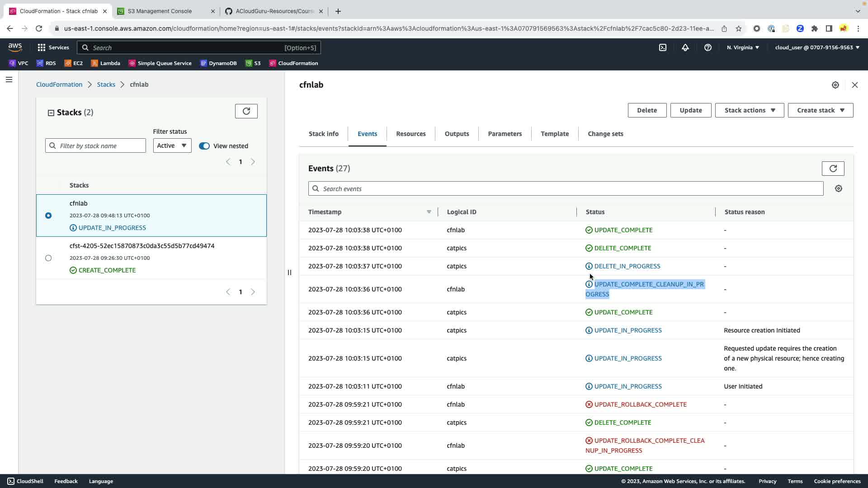This screenshot has height=488, width=868.
Task: Select the cfst-4205 stack radio button
Action: (48, 258)
